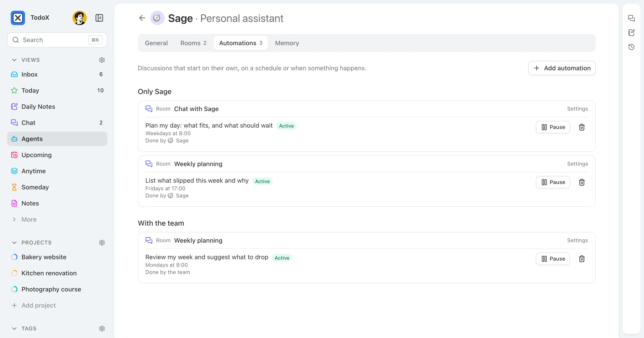The image size is (644, 338).
Task: Delete the List what slipped automation
Action: [582, 182]
